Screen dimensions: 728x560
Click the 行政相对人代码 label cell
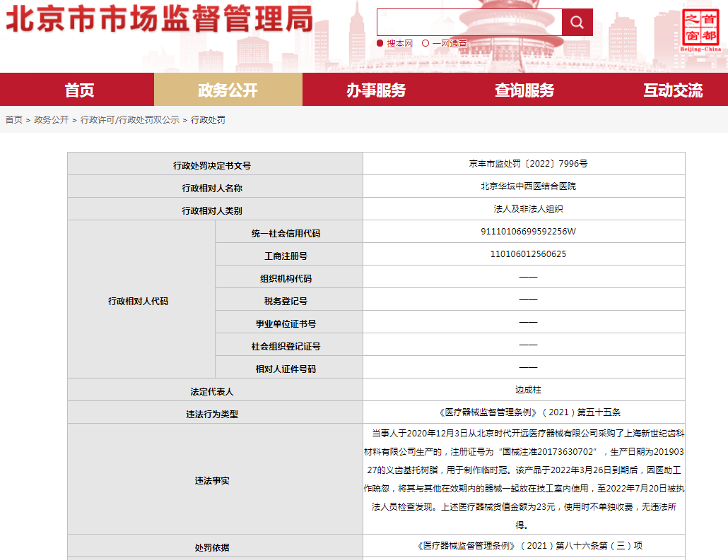coord(141,299)
